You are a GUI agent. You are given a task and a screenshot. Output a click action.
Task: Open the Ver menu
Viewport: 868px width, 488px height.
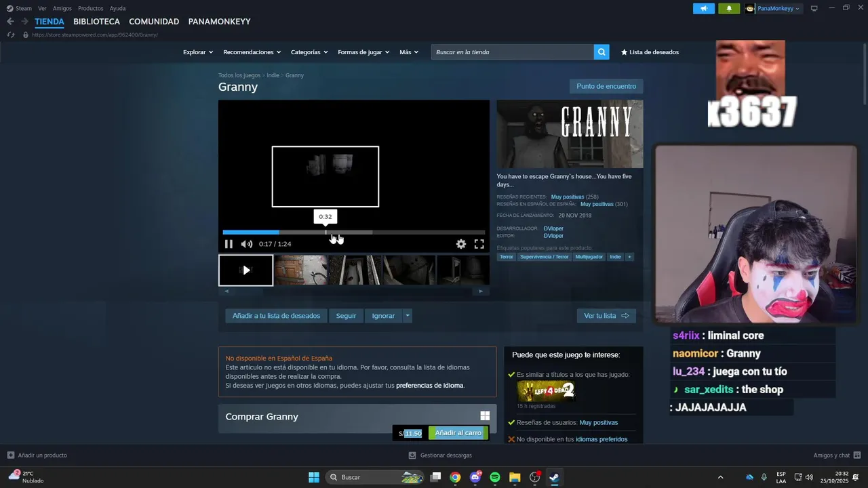point(42,8)
